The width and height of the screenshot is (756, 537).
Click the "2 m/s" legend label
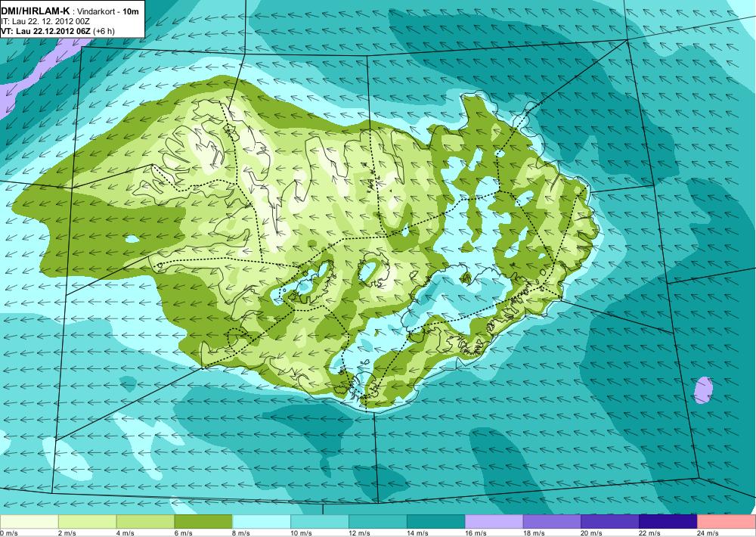click(67, 533)
